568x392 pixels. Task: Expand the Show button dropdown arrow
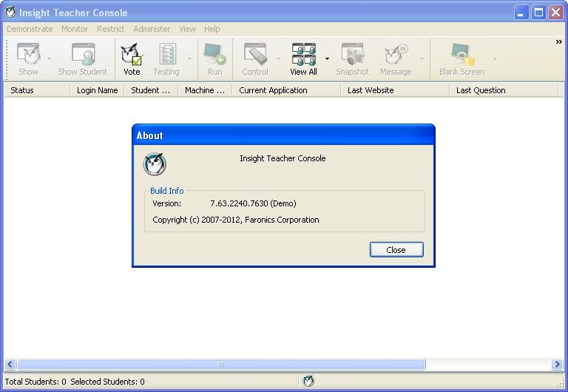point(49,58)
